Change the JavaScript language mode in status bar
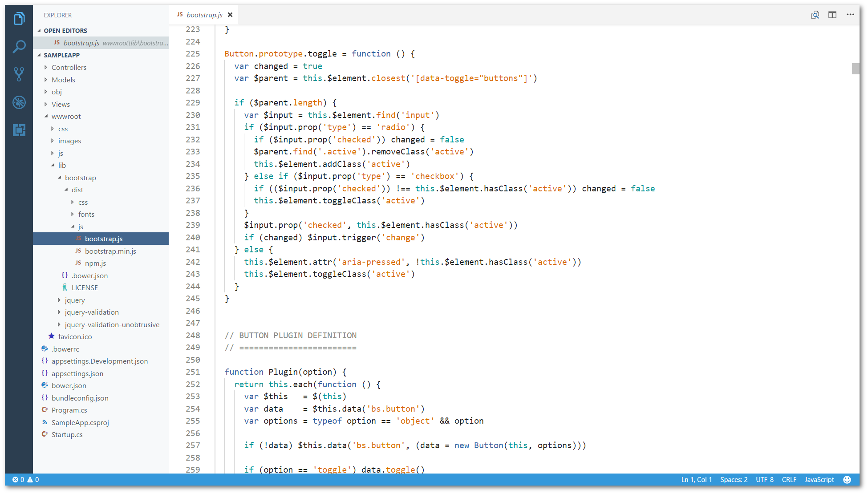The height and width of the screenshot is (494, 868). click(x=819, y=479)
